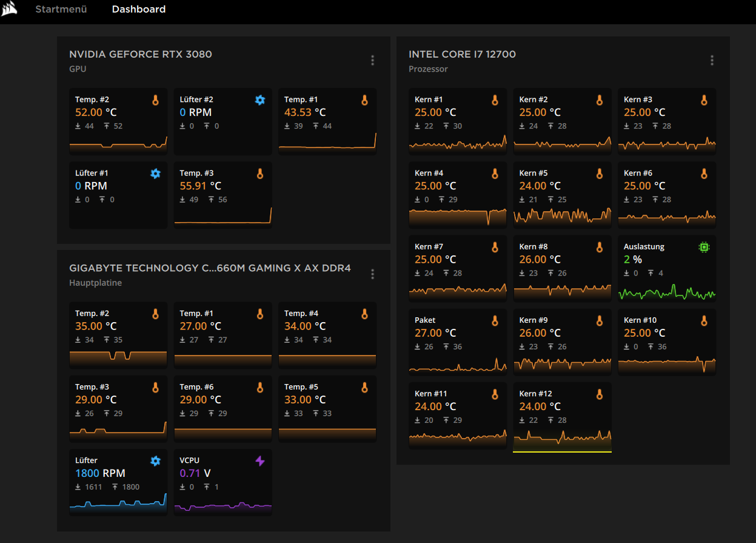Click the gear icon on GPU Lüfter #1

point(155,174)
